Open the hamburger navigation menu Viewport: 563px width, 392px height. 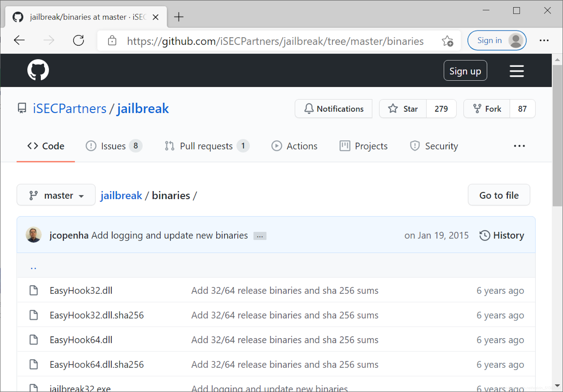click(516, 71)
